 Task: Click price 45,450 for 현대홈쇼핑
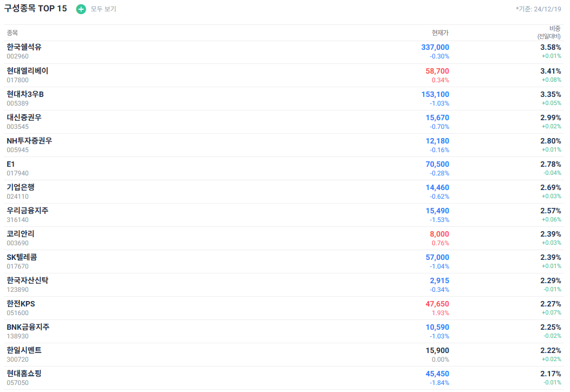pos(437,374)
